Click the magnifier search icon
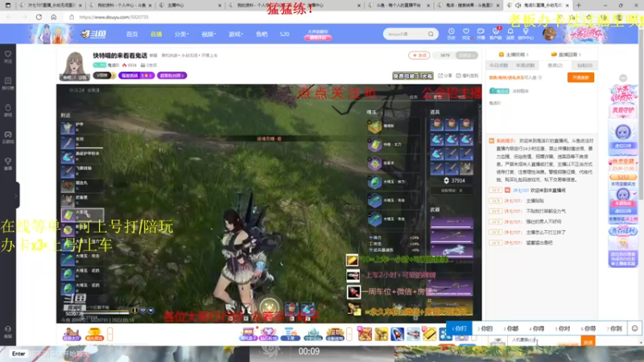 pyautogui.click(x=431, y=34)
